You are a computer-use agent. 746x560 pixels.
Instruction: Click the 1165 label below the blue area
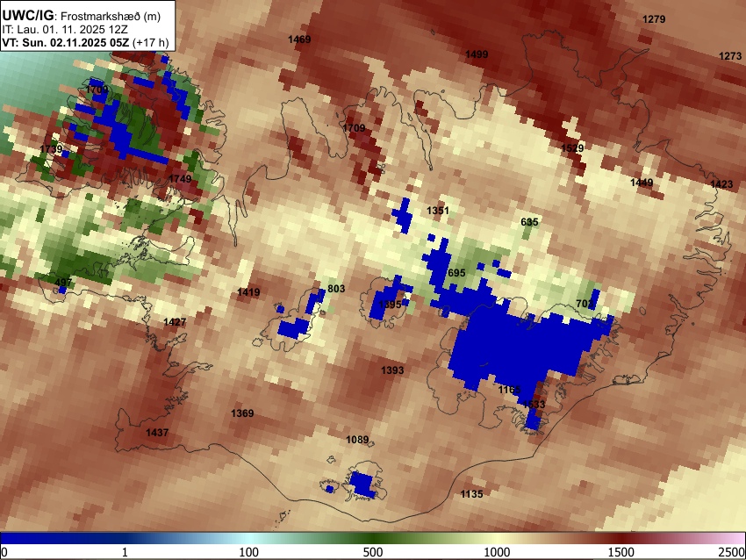tap(509, 390)
